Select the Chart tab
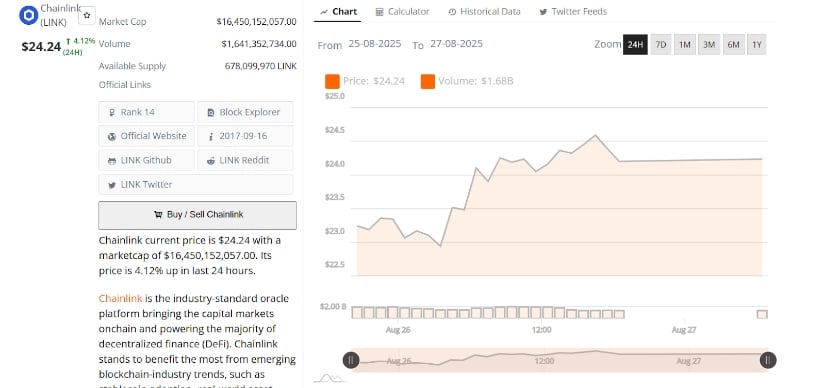Image resolution: width=825 pixels, height=388 pixels. coord(338,12)
